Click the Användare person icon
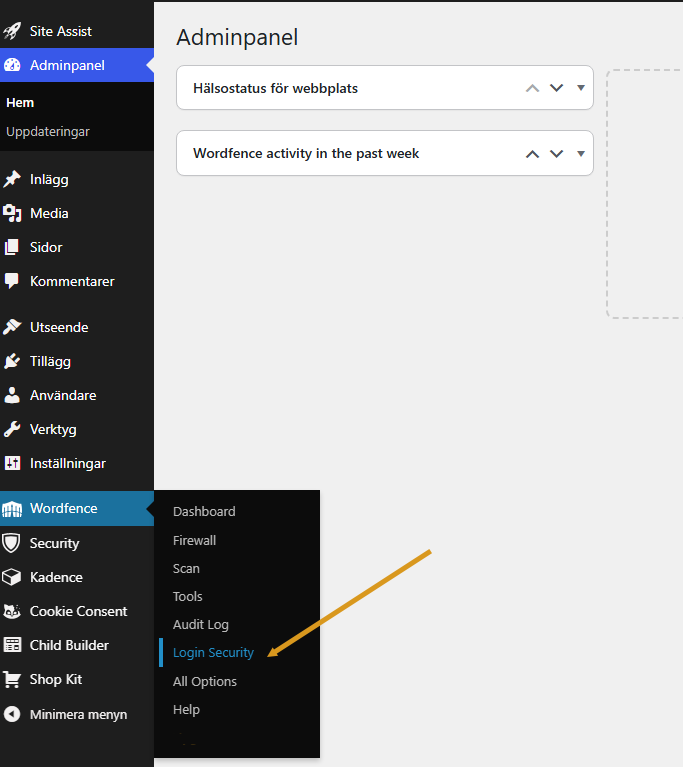 pyautogui.click(x=12, y=395)
